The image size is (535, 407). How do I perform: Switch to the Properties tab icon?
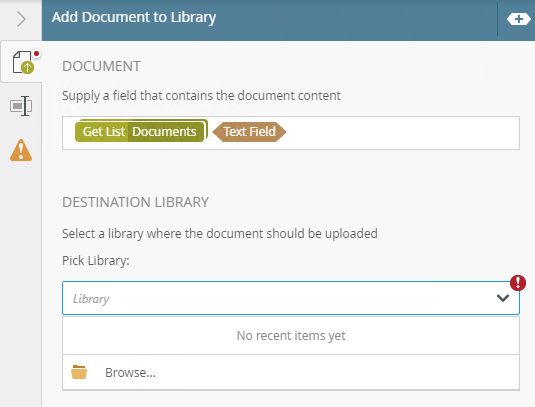click(x=21, y=106)
